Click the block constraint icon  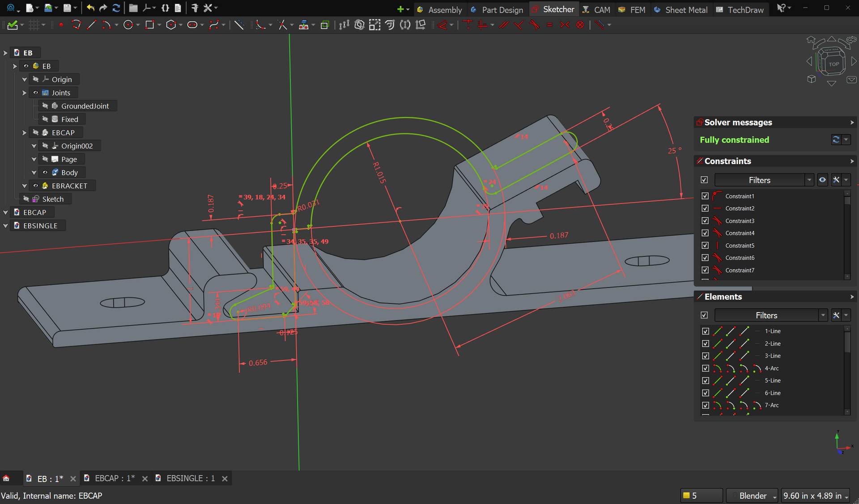[x=580, y=25]
